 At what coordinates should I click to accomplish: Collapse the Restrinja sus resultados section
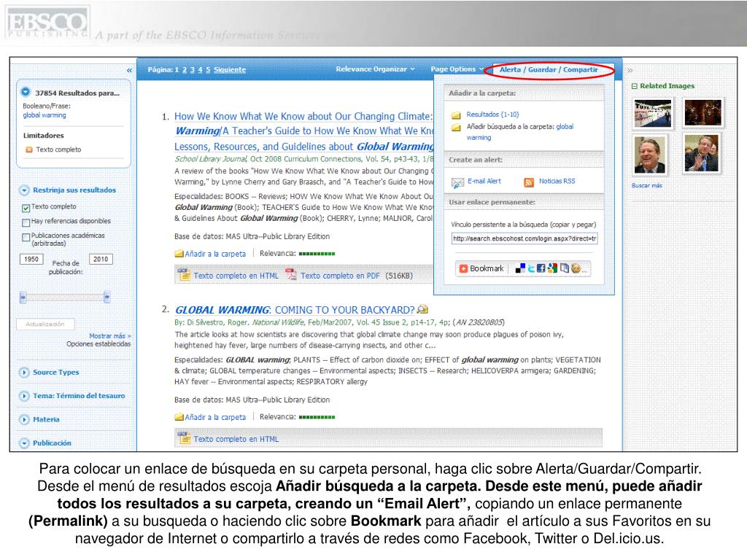click(x=24, y=190)
